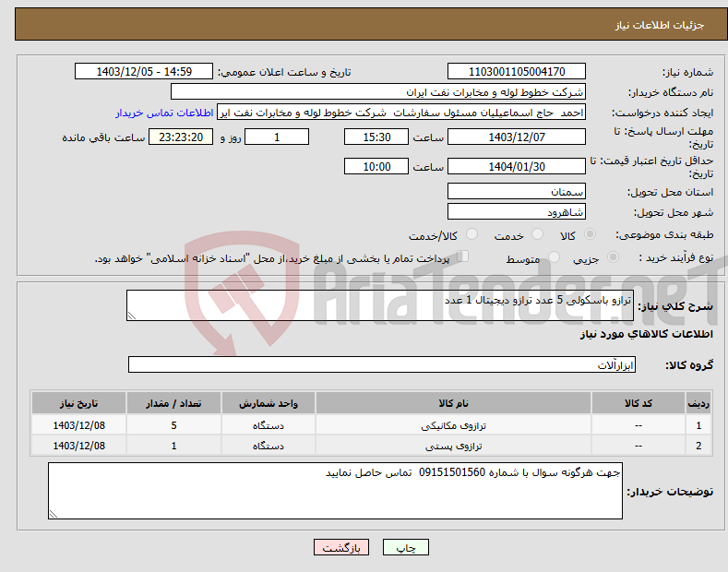Click the general description text area

[380, 305]
